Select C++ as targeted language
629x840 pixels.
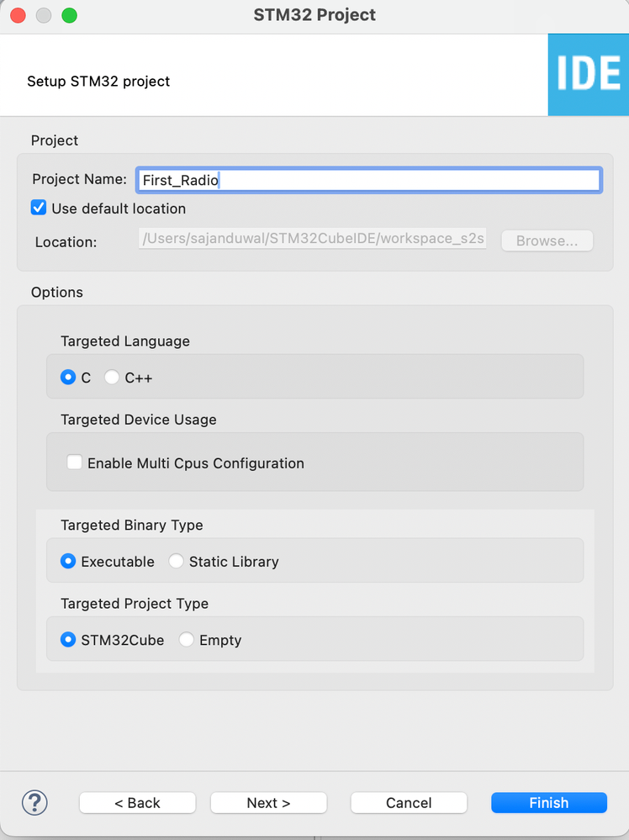[x=112, y=378]
